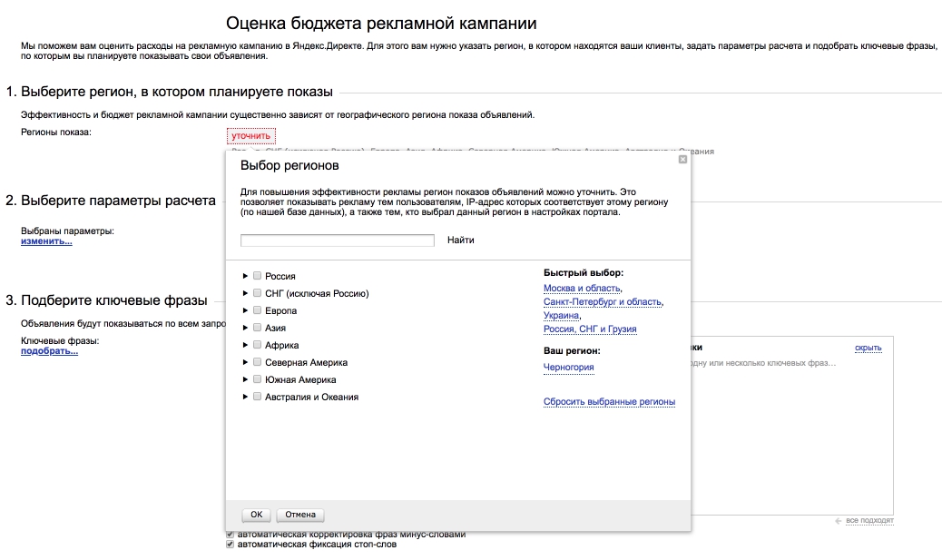This screenshot has width=942, height=560.
Task: Click the Быстрый выбор heading
Action: click(584, 273)
